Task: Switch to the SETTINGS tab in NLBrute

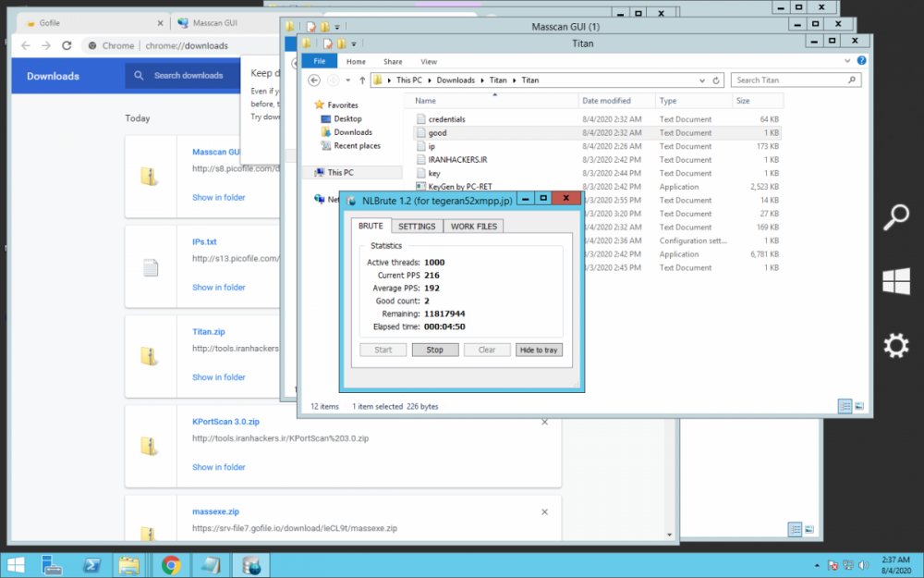Action: [417, 226]
